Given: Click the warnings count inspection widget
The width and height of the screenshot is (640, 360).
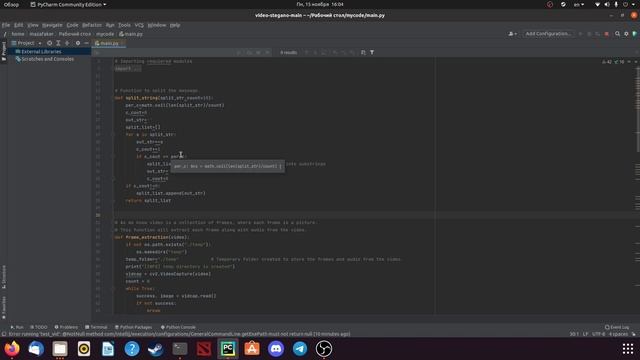Looking at the screenshot, I should [613, 62].
